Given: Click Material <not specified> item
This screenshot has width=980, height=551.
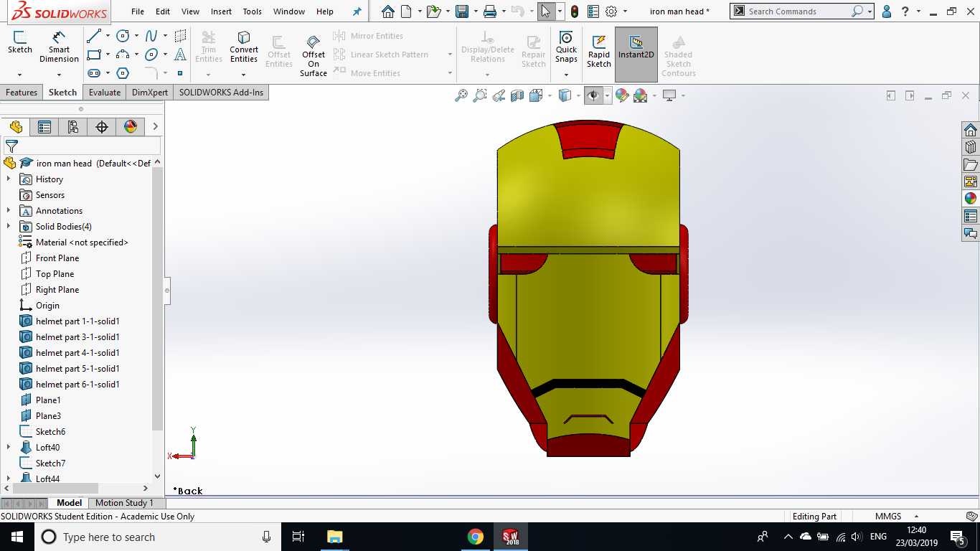Looking at the screenshot, I should pyautogui.click(x=82, y=242).
